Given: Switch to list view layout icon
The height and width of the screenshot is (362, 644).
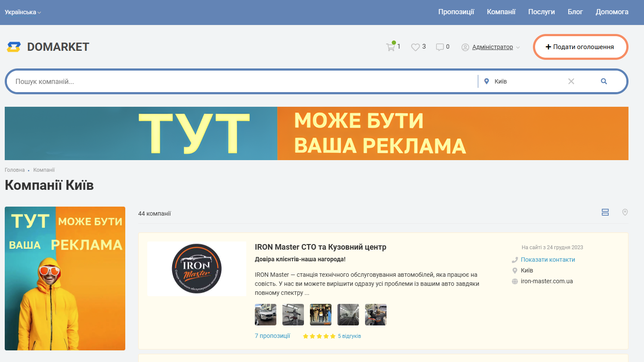Looking at the screenshot, I should (x=605, y=212).
